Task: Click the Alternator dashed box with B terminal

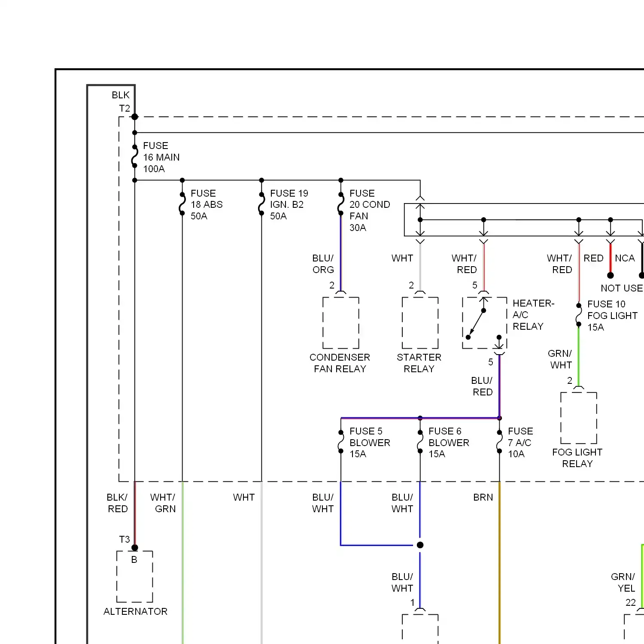Action: pyautogui.click(x=135, y=577)
